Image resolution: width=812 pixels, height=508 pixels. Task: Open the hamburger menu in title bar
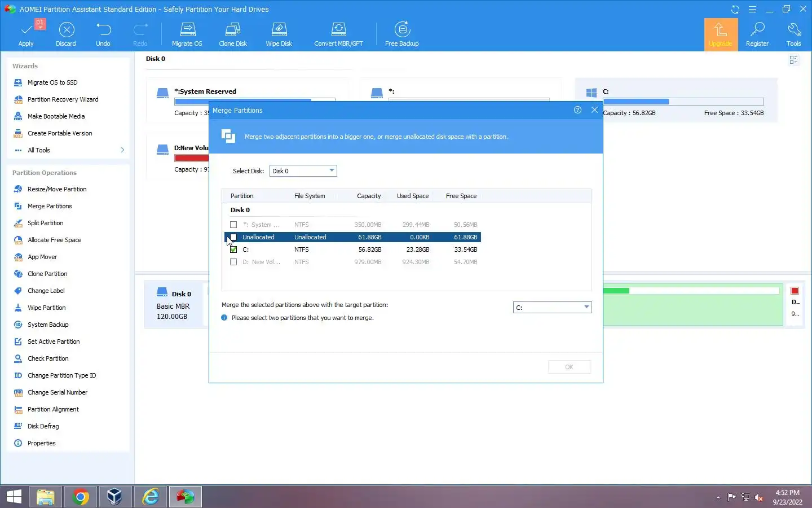[752, 9]
